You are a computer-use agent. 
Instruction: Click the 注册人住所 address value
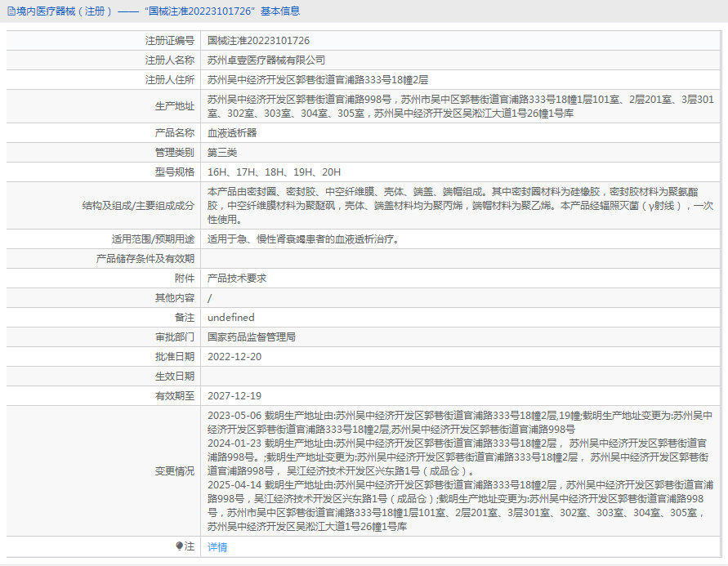pos(318,80)
